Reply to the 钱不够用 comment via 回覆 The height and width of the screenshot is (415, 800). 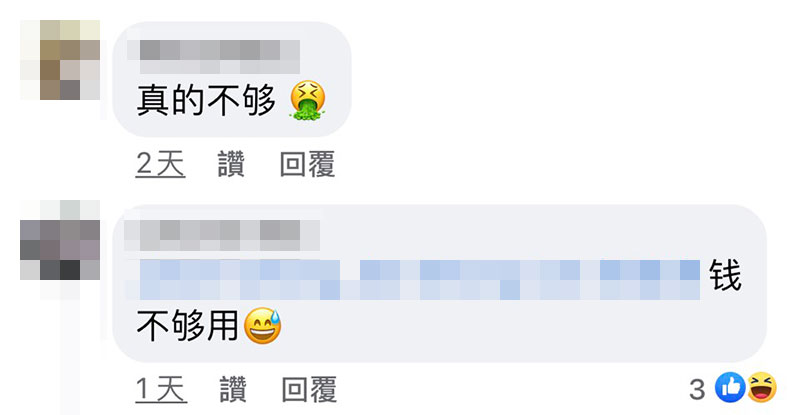pyautogui.click(x=309, y=389)
